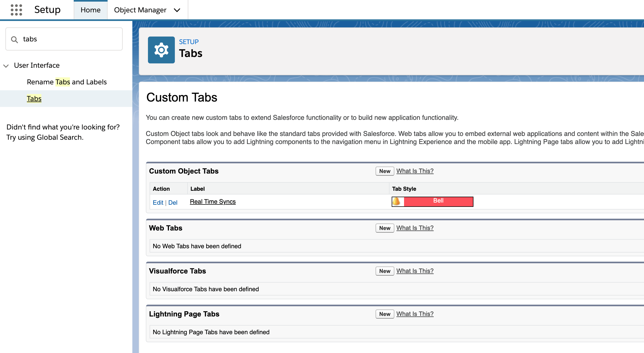Viewport: 644px width, 353px height.
Task: Click the Setup app name text
Action: 47,10
